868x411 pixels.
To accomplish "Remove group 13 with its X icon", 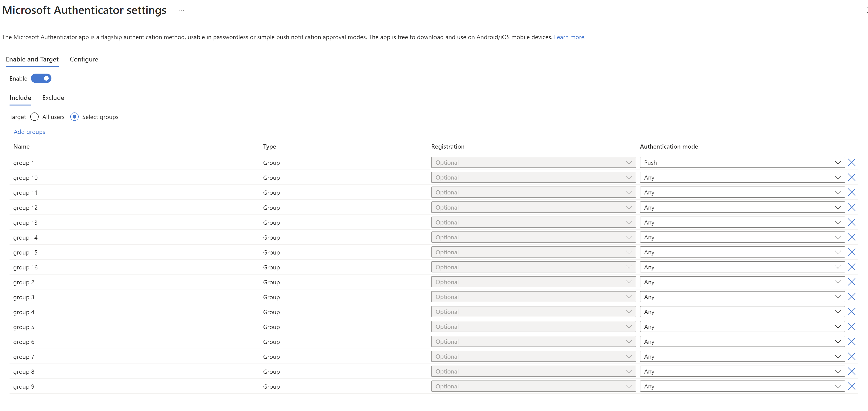I will (851, 222).
